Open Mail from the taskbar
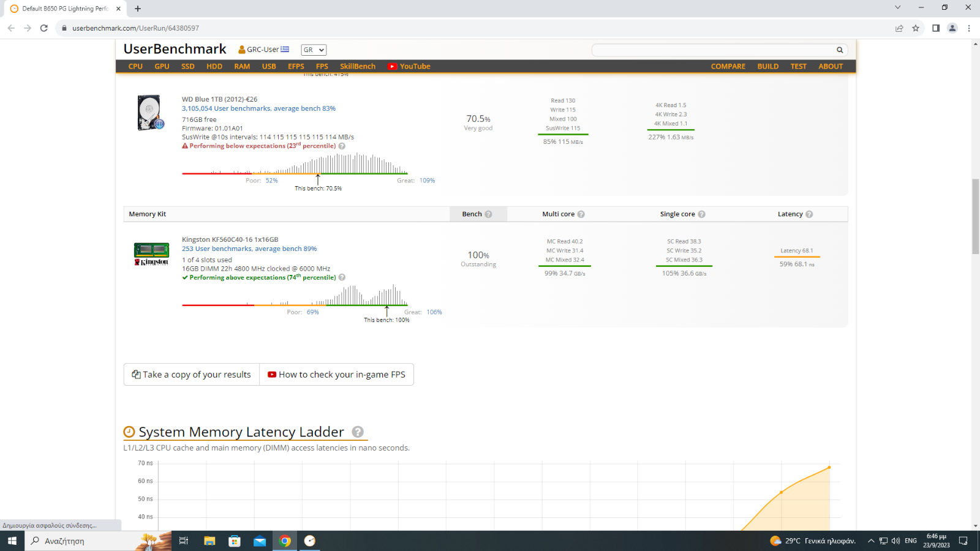This screenshot has width=980, height=551. coord(260,541)
